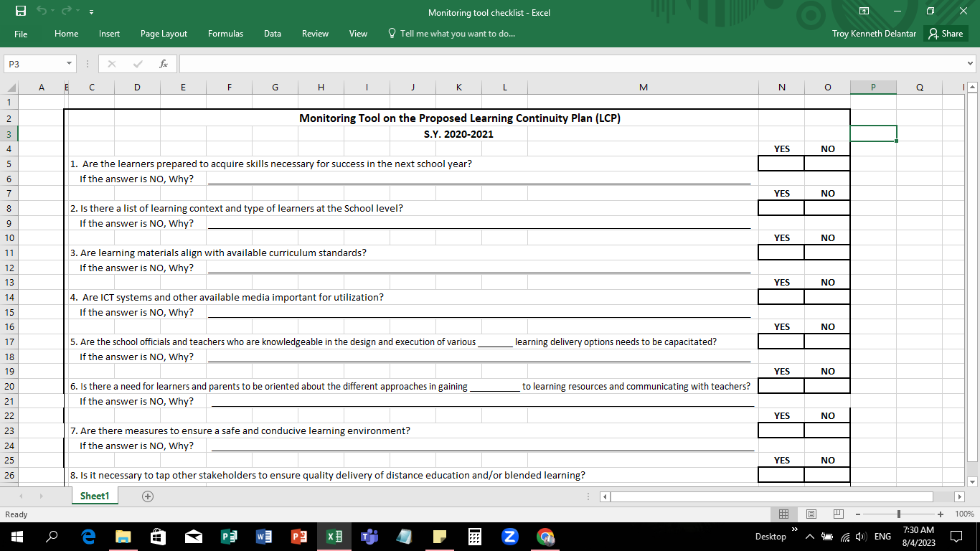The height and width of the screenshot is (551, 980).
Task: Click the next sheet navigation arrow
Action: (42, 496)
